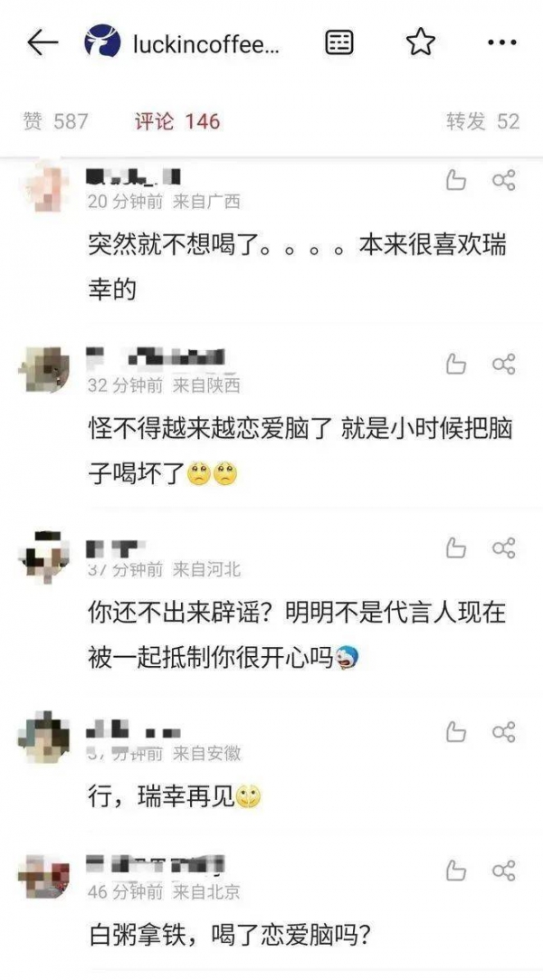Open the luckincoffee account name
Screen dimensions: 543x980
pos(207,43)
